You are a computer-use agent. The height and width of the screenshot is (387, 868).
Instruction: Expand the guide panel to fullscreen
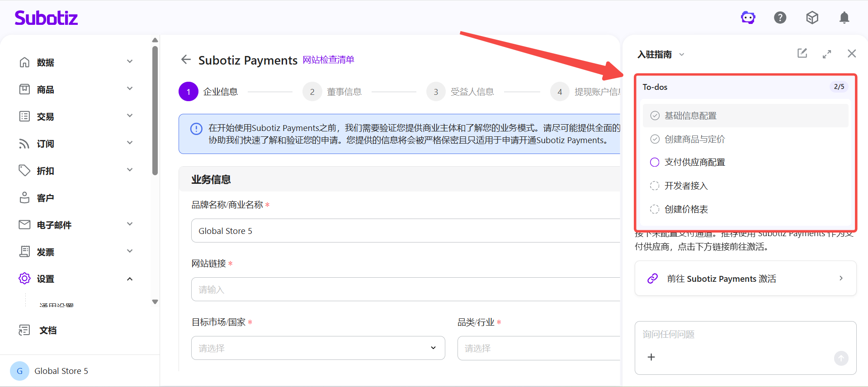pos(827,54)
